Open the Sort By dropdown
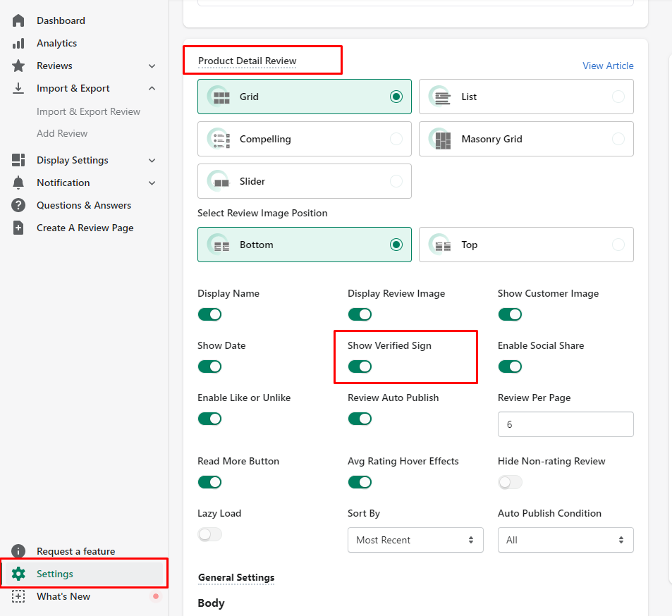672x616 pixels. point(415,540)
